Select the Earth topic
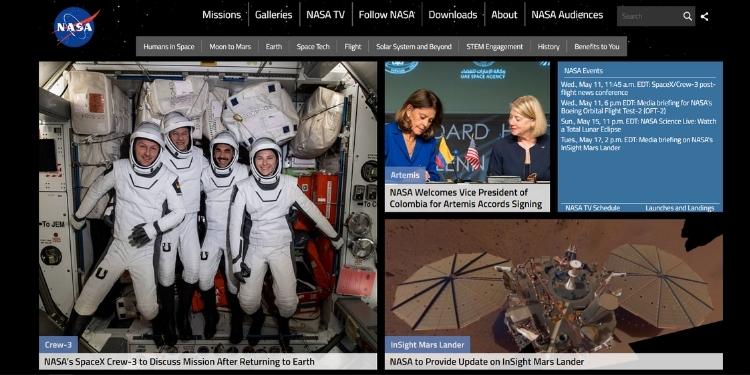Viewport: 750px width, 375px height. (x=274, y=47)
